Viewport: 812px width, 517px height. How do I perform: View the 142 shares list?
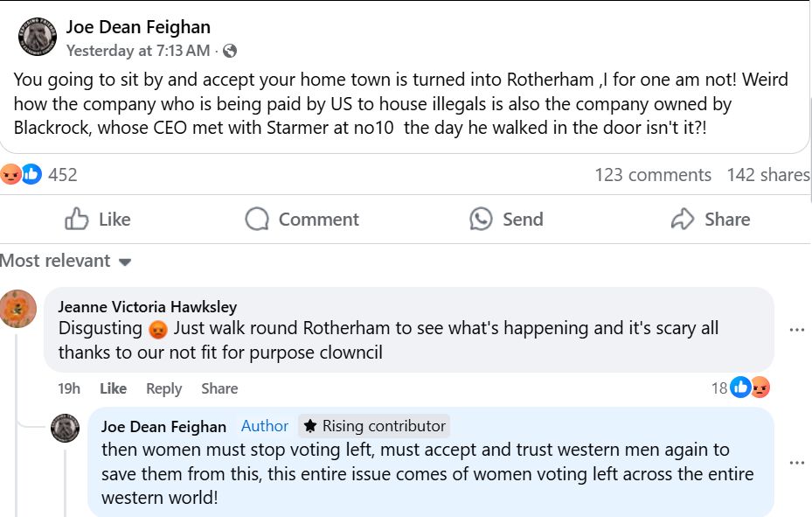[x=768, y=175]
